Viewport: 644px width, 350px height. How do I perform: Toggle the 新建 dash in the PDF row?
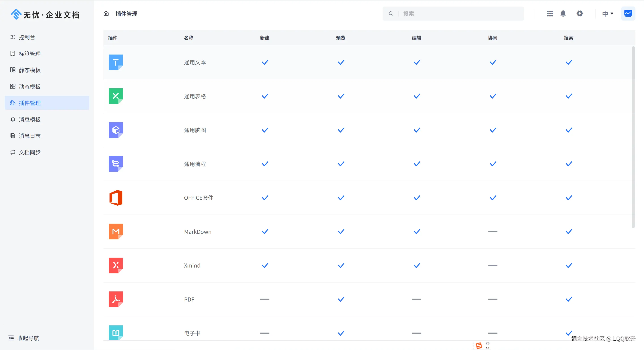pos(264,299)
